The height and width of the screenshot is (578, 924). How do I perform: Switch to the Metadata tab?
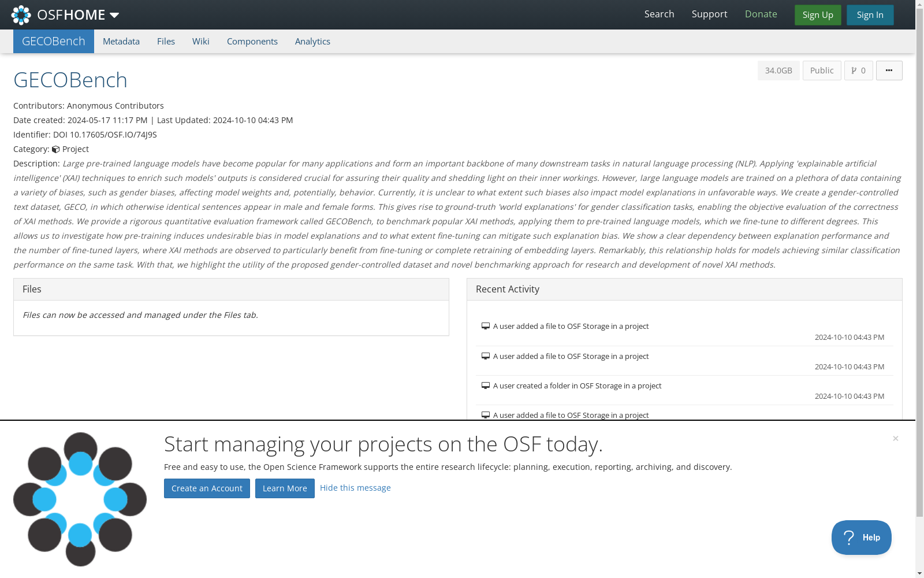[121, 42]
